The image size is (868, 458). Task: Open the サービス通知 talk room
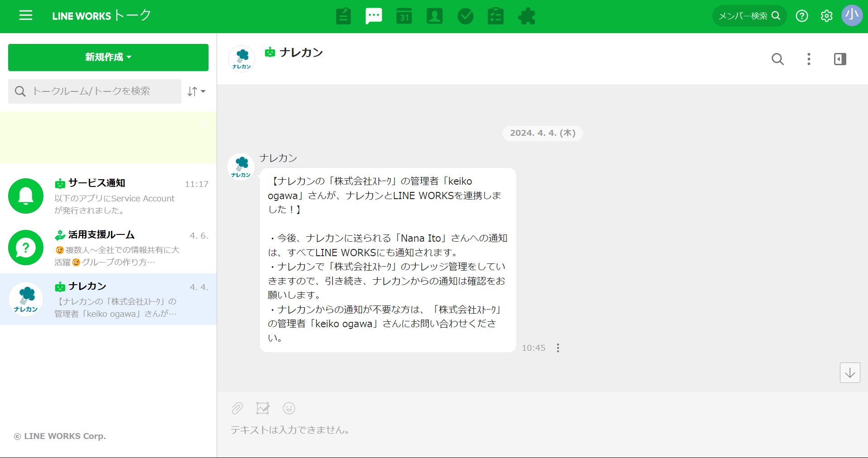pyautogui.click(x=108, y=196)
